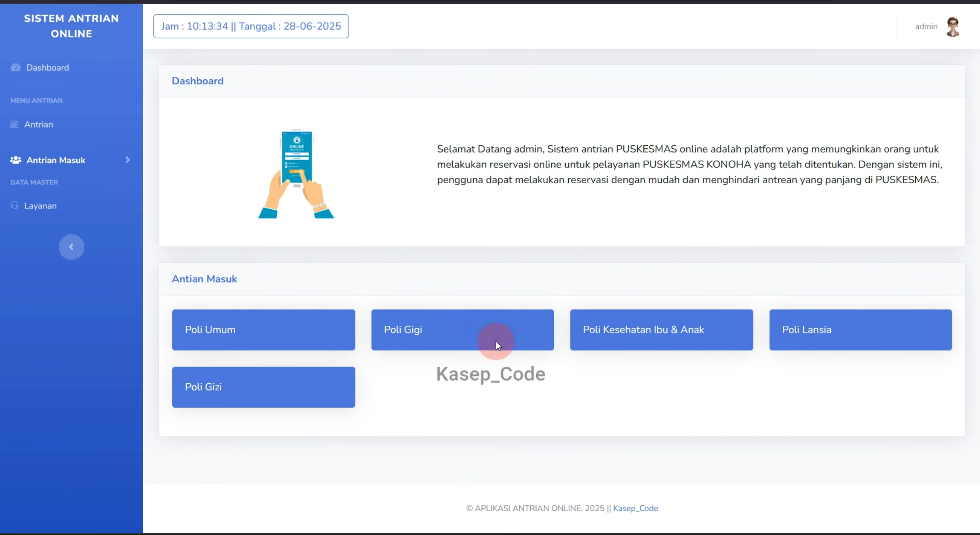The height and width of the screenshot is (535, 980).
Task: Click the Antrian list icon in sidebar
Action: (x=15, y=124)
